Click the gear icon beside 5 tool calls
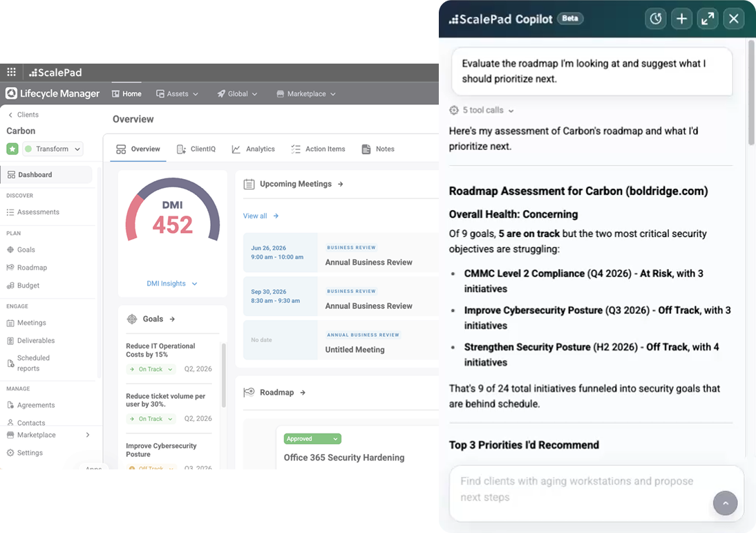756x533 pixels. click(454, 110)
